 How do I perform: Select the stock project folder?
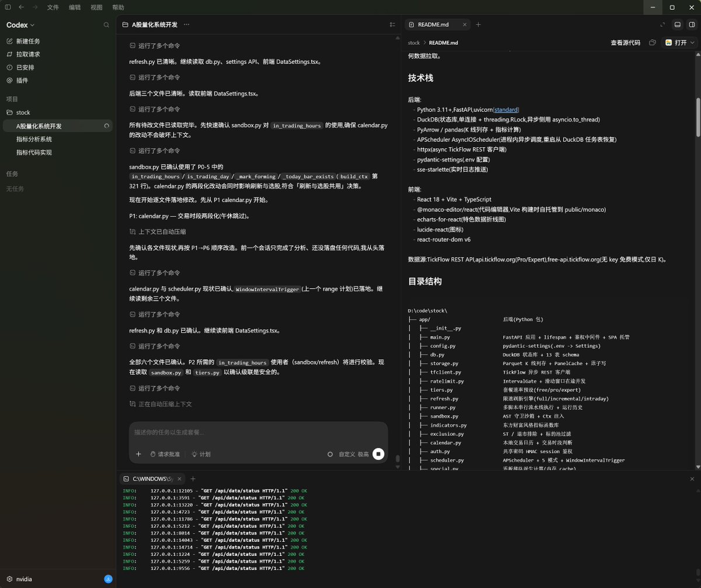pyautogui.click(x=58, y=112)
